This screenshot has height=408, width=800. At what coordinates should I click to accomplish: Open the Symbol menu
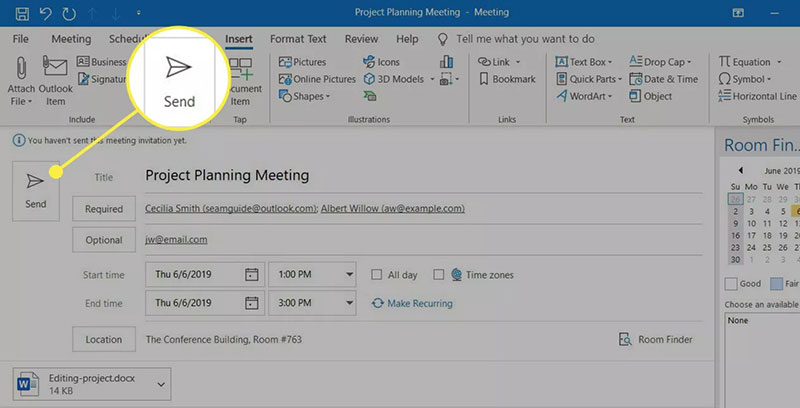[x=745, y=79]
